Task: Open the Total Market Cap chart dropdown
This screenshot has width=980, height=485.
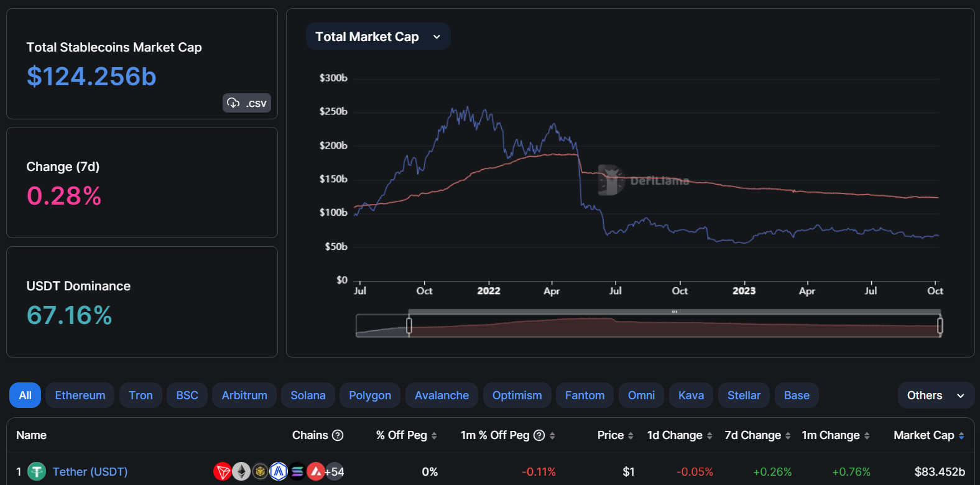Action: pyautogui.click(x=378, y=37)
